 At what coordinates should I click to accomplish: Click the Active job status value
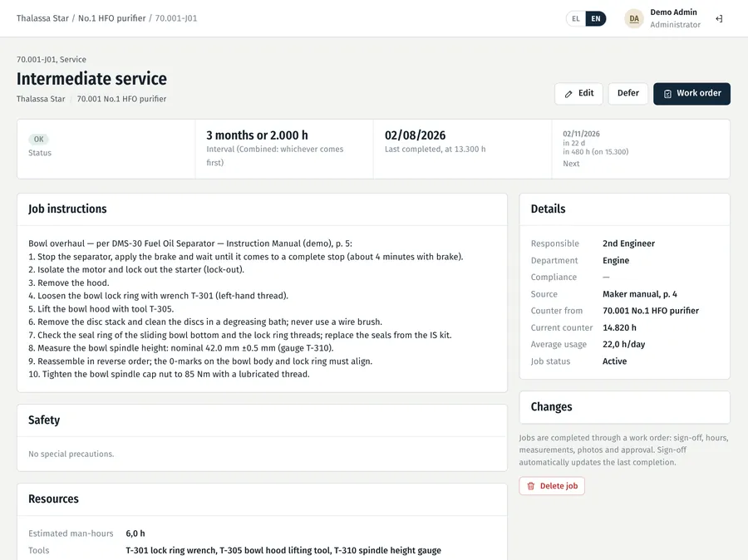[614, 361]
